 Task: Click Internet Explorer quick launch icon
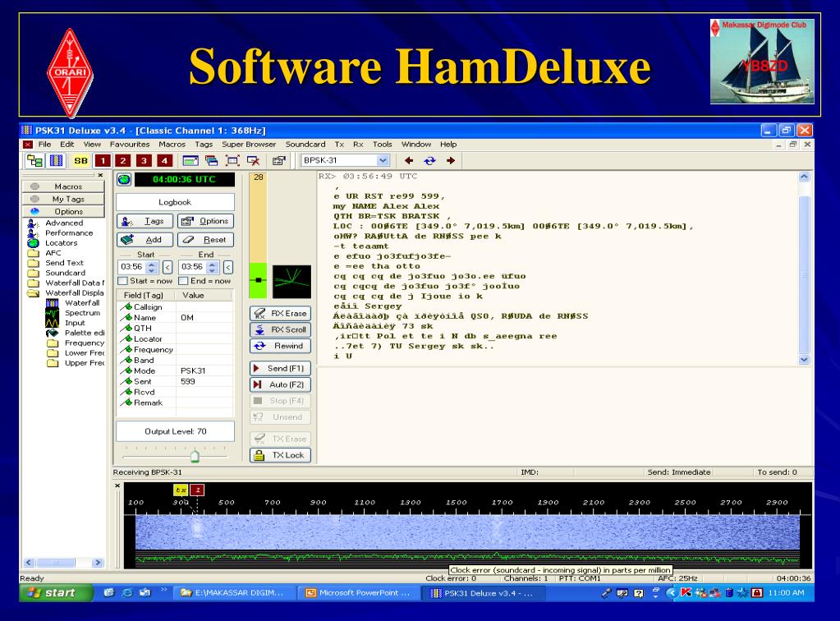pos(127,592)
